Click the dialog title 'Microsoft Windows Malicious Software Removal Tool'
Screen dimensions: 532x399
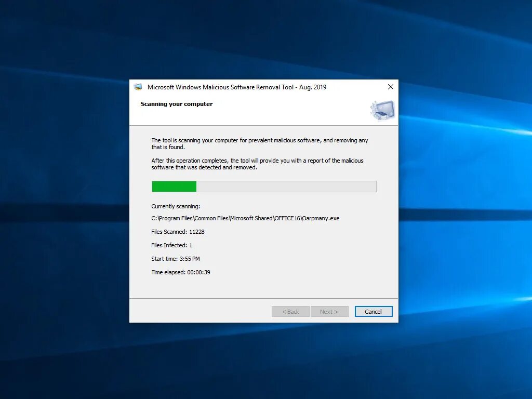pyautogui.click(x=237, y=87)
